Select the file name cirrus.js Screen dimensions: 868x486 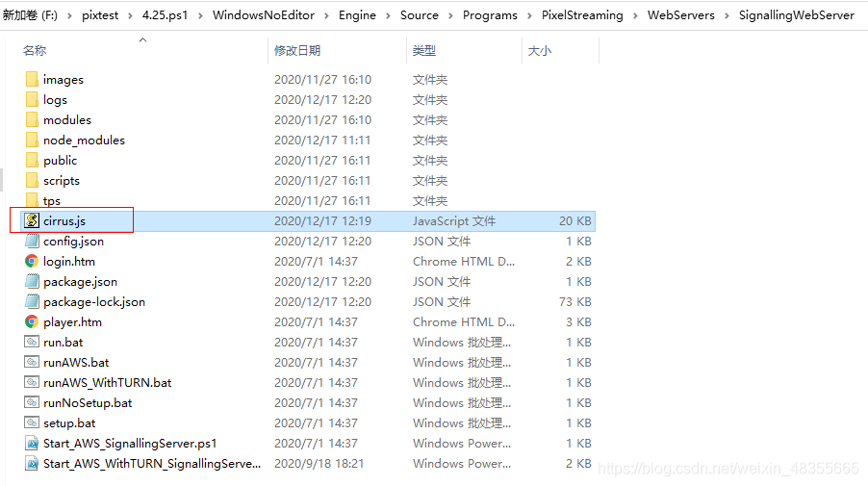tap(64, 220)
